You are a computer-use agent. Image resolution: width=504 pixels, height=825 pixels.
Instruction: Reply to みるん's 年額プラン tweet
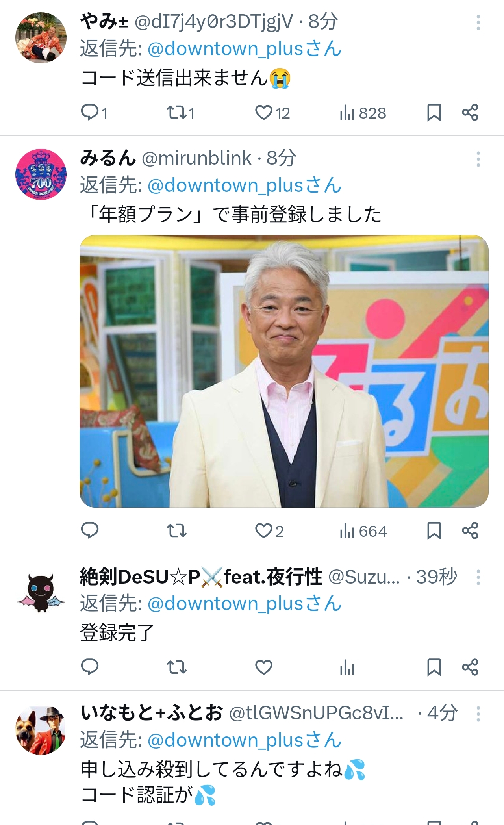pos(89,531)
